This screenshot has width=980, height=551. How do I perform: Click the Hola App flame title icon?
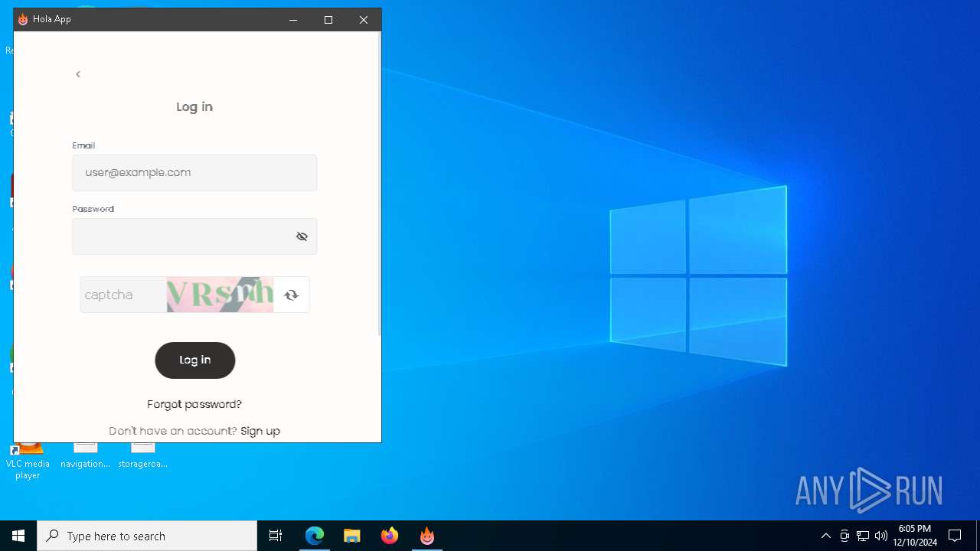23,20
